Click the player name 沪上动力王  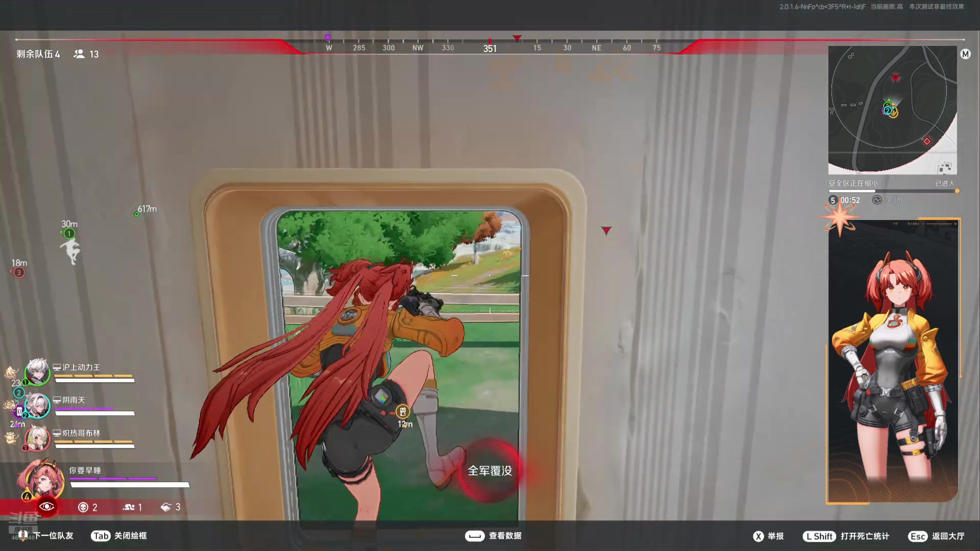81,367
